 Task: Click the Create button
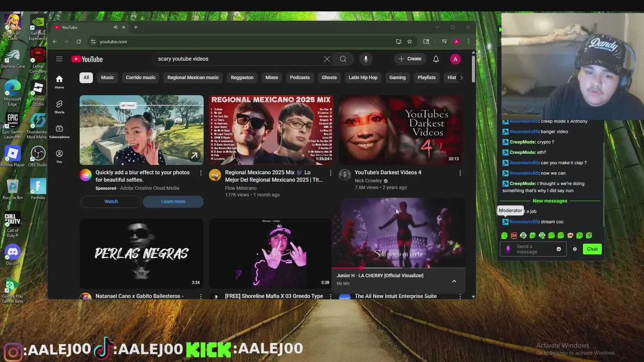click(410, 59)
